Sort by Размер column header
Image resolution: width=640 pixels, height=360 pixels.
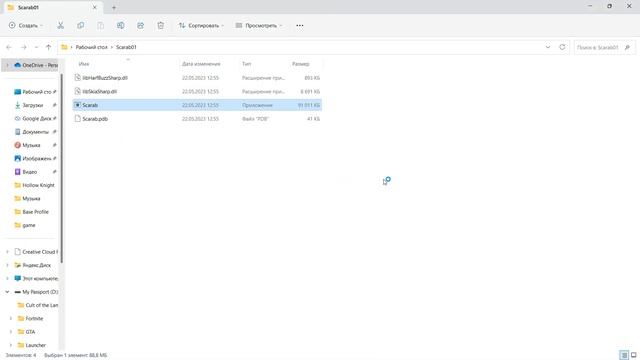[301, 64]
